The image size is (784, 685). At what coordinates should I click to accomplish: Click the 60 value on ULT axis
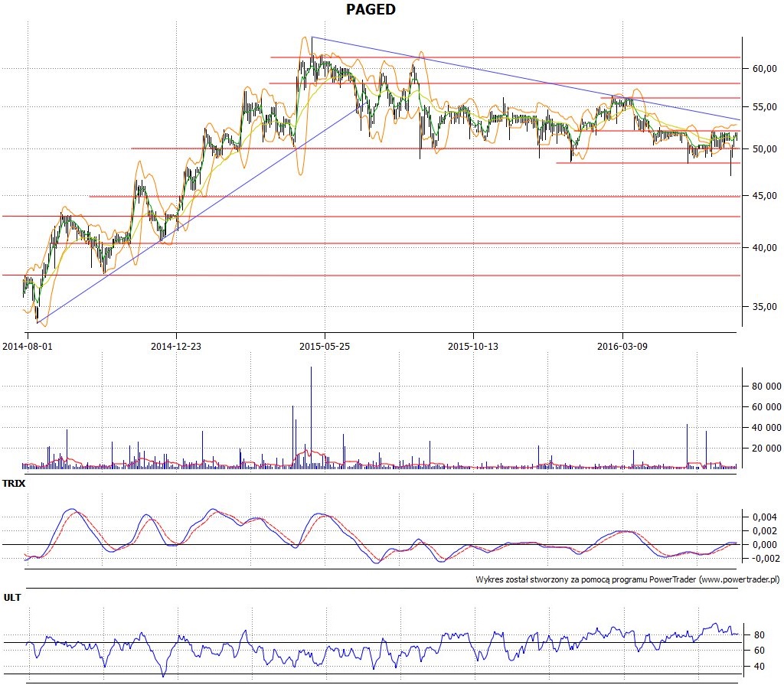pos(759,651)
